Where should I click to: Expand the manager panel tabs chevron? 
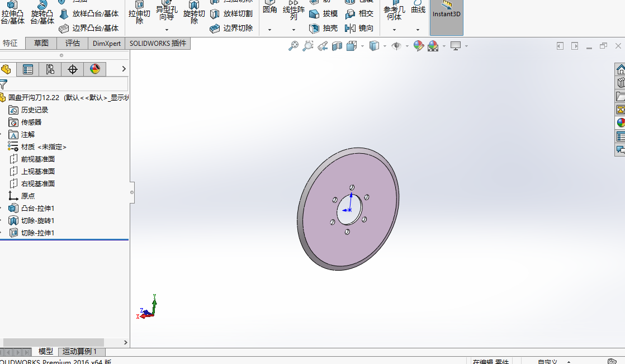coord(124,69)
